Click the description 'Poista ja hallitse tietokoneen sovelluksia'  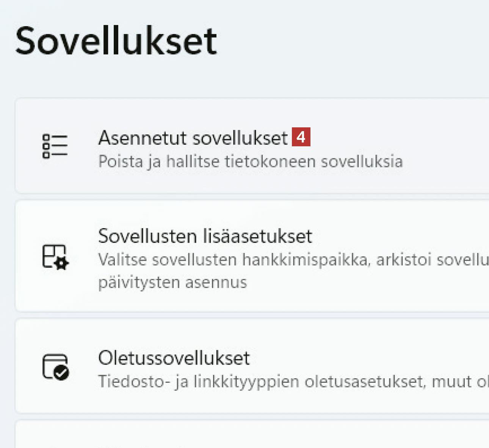(x=250, y=161)
